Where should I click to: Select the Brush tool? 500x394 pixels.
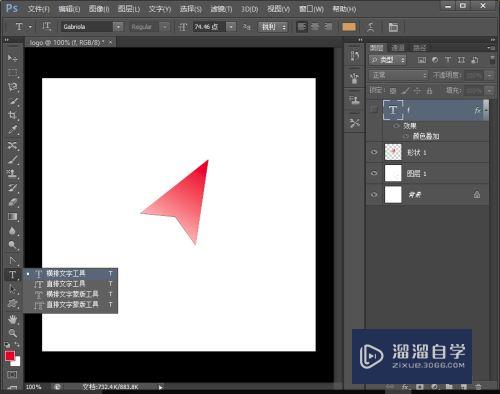click(x=12, y=160)
